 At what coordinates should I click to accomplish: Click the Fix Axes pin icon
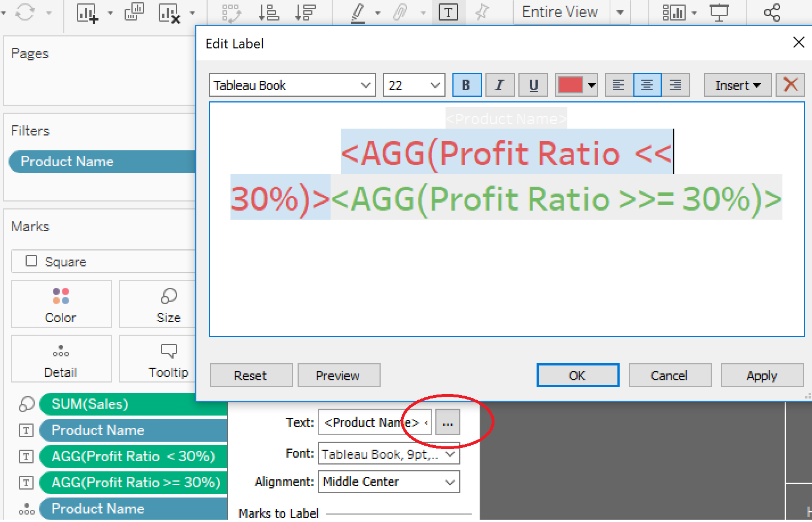coord(483,12)
